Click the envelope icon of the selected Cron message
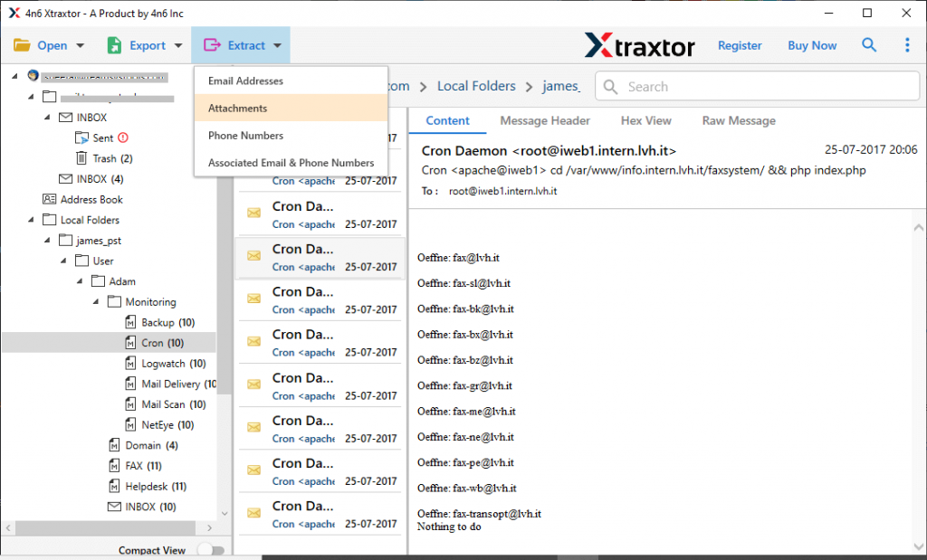This screenshot has height=560, width=927. tap(253, 257)
